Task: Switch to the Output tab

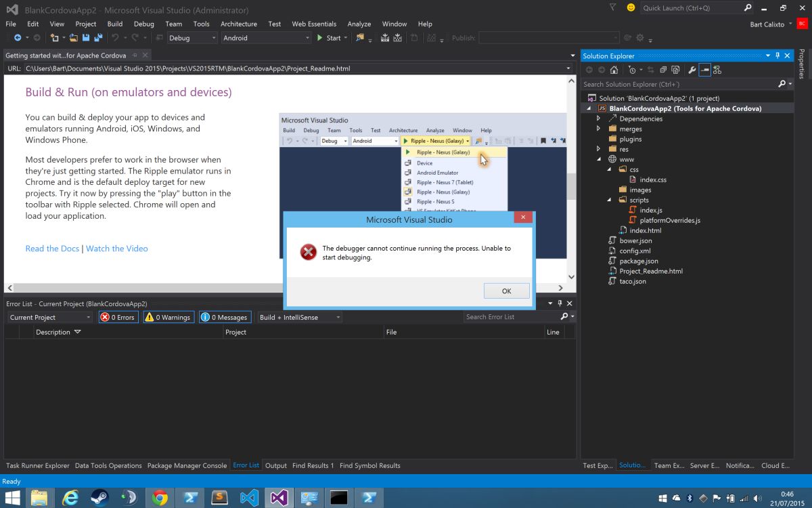Action: (x=276, y=465)
